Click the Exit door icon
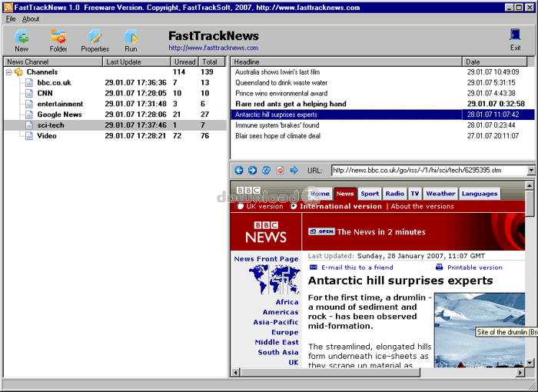The width and height of the screenshot is (538, 392). click(515, 35)
